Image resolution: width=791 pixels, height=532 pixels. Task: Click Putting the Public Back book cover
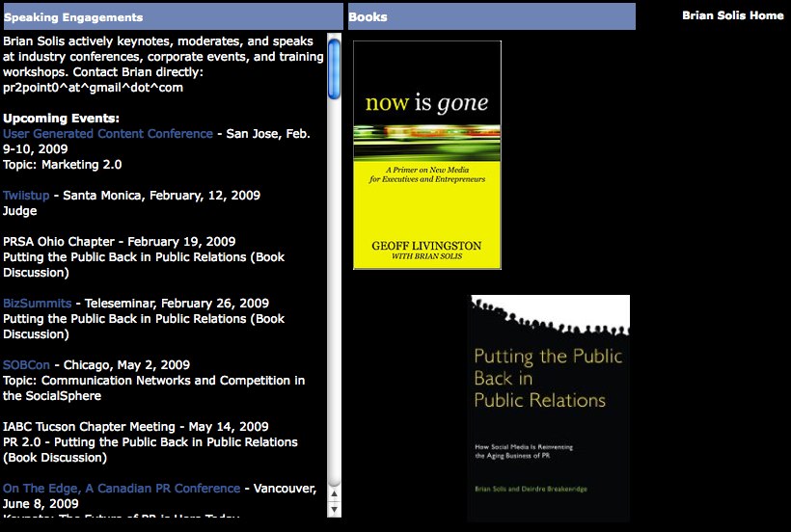point(548,408)
